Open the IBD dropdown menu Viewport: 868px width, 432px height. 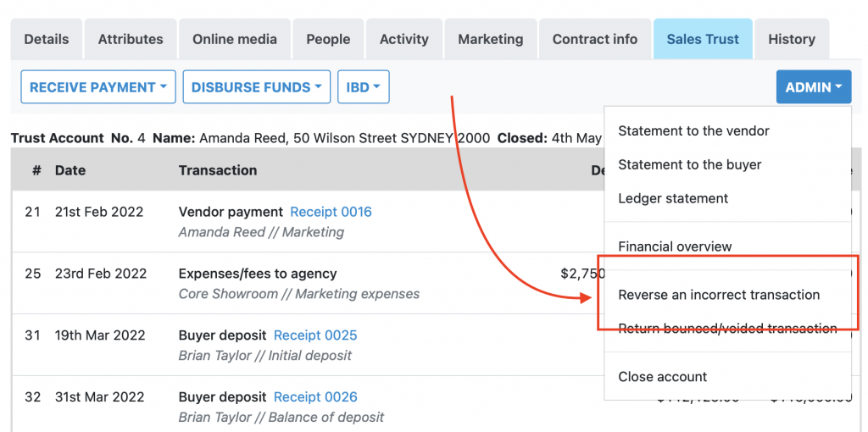coord(363,87)
